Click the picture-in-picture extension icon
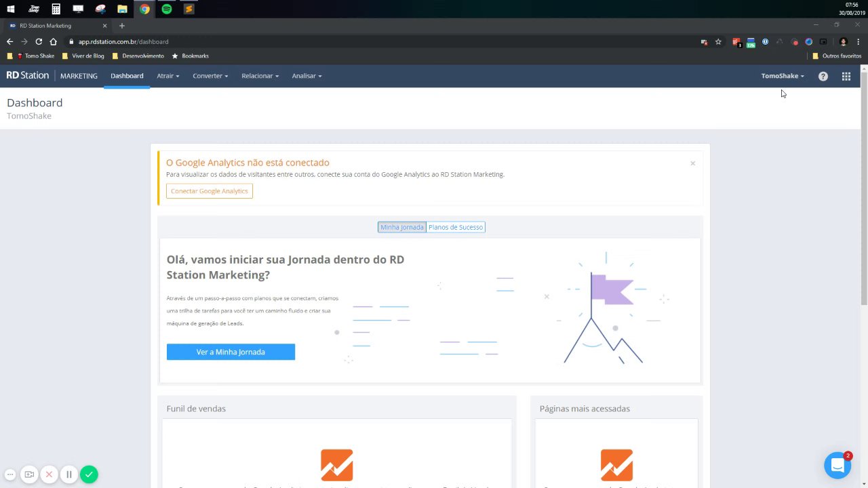The image size is (868, 488). (x=823, y=41)
